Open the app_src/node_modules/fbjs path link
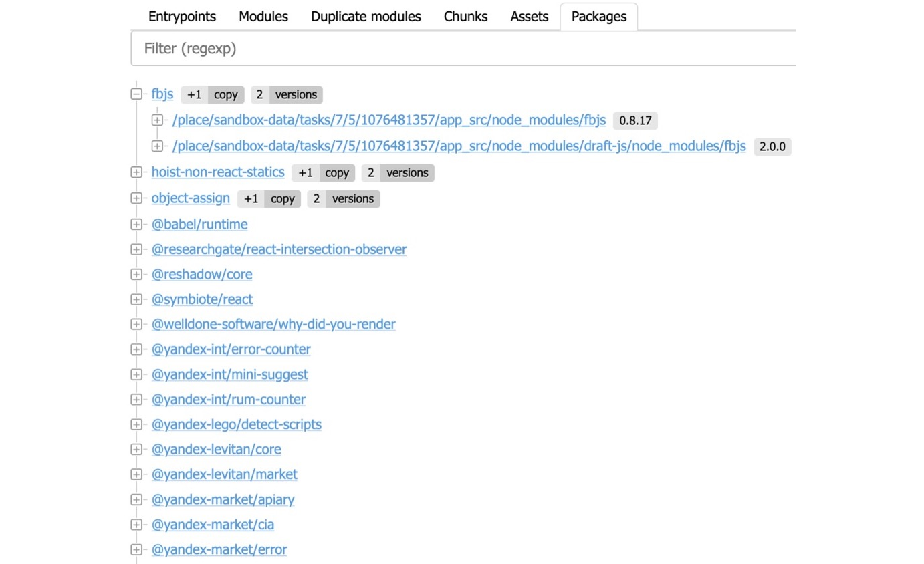 click(x=389, y=120)
